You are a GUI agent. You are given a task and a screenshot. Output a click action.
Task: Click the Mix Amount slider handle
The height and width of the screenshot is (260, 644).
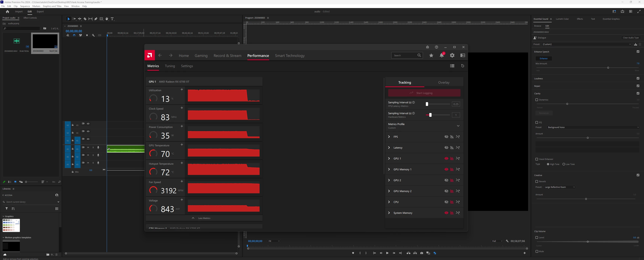click(608, 68)
